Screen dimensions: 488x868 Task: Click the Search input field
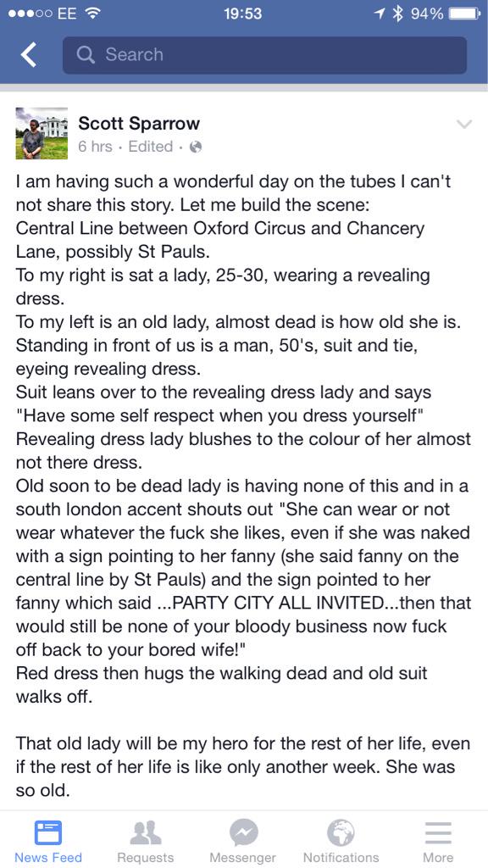pyautogui.click(x=264, y=55)
